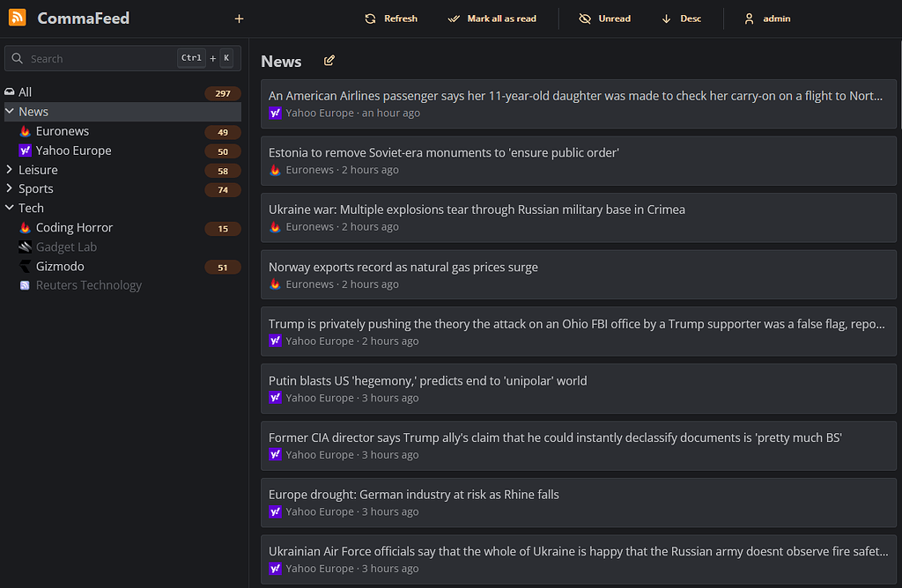Open the News category edit pencil icon
The height and width of the screenshot is (588, 902).
click(329, 61)
